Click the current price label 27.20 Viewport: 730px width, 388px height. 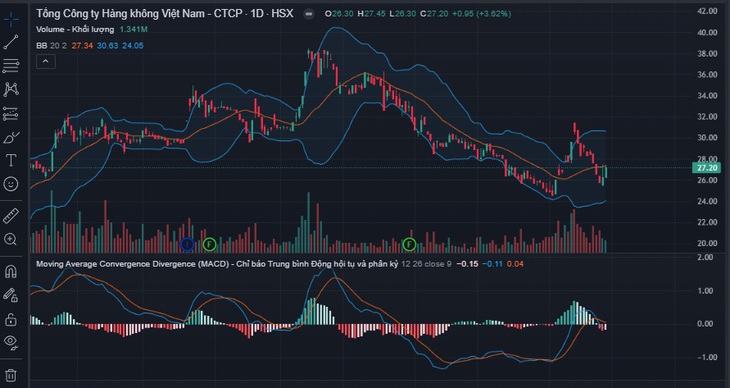pyautogui.click(x=707, y=168)
